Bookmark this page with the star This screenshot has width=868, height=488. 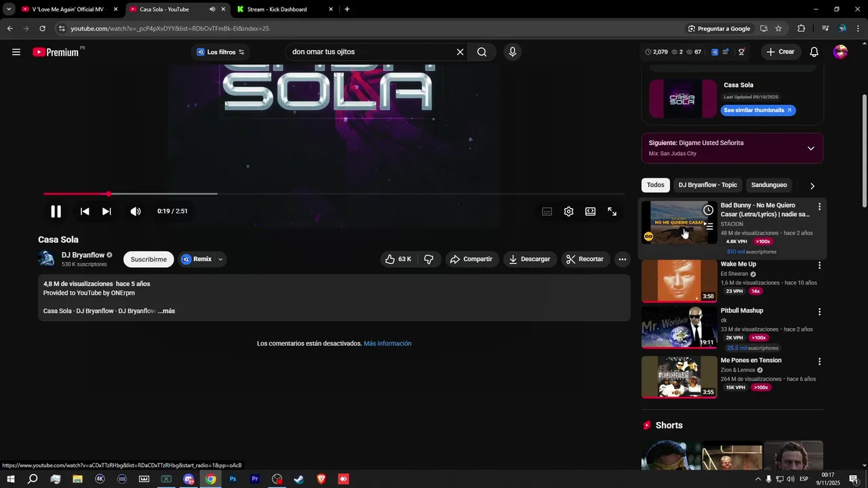point(778,28)
